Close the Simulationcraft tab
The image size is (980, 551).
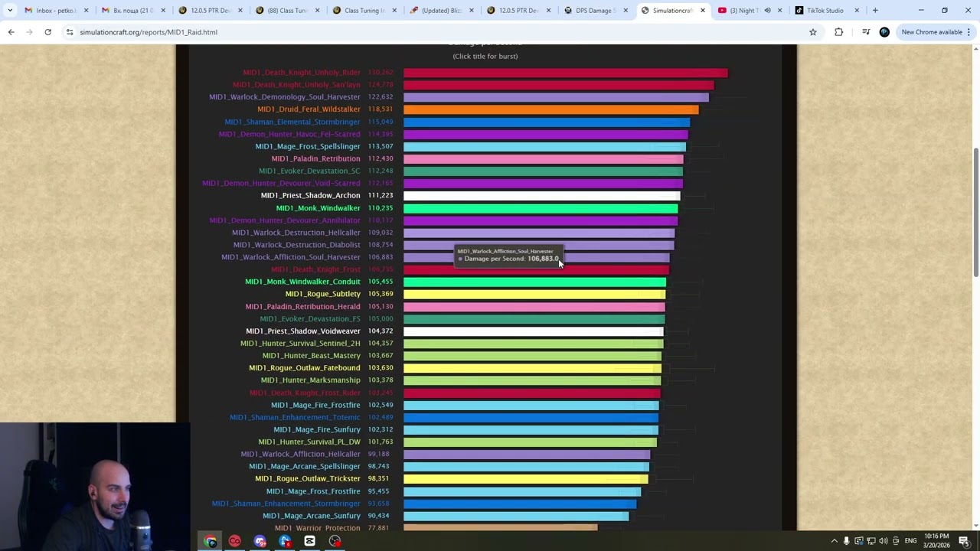(x=703, y=11)
